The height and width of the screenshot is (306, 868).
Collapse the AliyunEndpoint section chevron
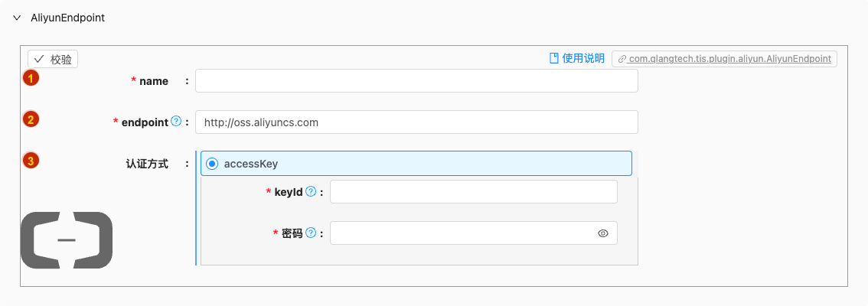coord(17,18)
